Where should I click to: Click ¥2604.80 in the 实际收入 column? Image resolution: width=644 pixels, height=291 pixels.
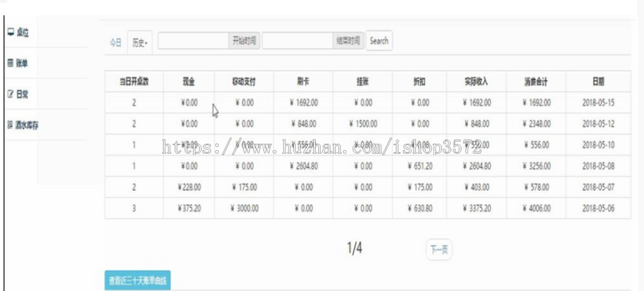point(477,166)
